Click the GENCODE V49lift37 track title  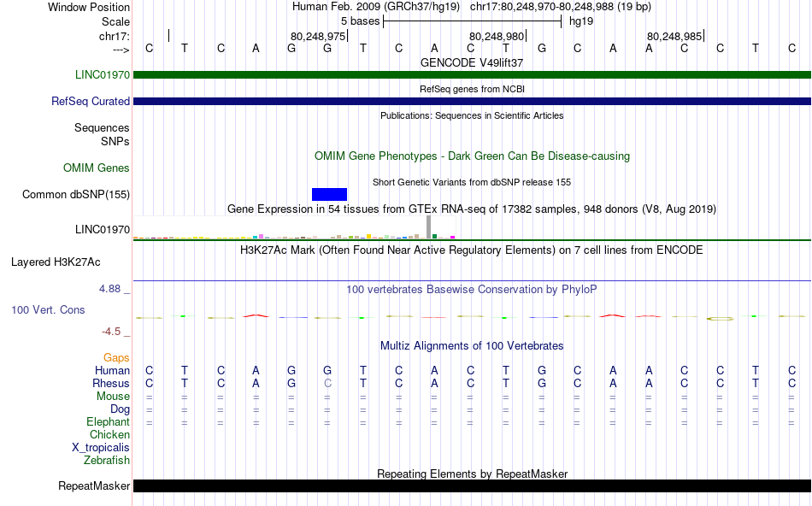click(472, 62)
